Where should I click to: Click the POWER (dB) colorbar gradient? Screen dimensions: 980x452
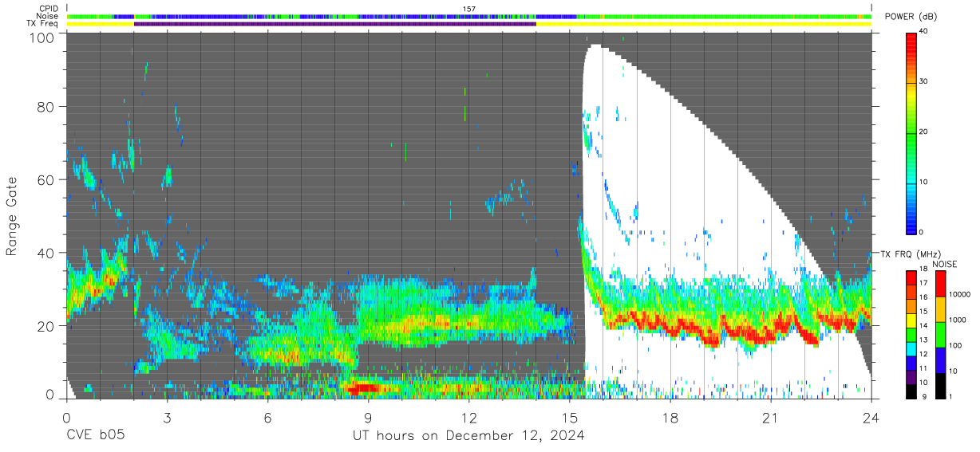point(911,132)
